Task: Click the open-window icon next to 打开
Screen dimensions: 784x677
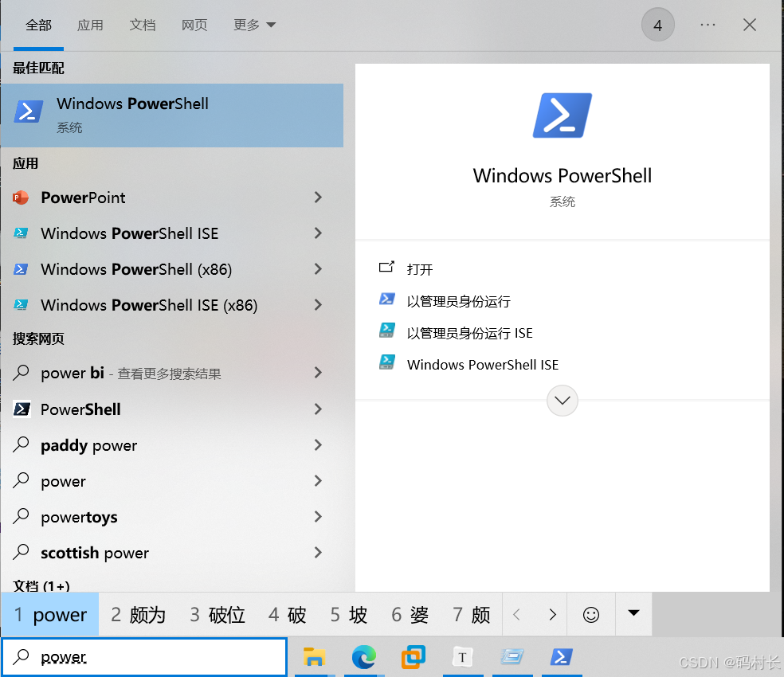Action: pos(386,267)
